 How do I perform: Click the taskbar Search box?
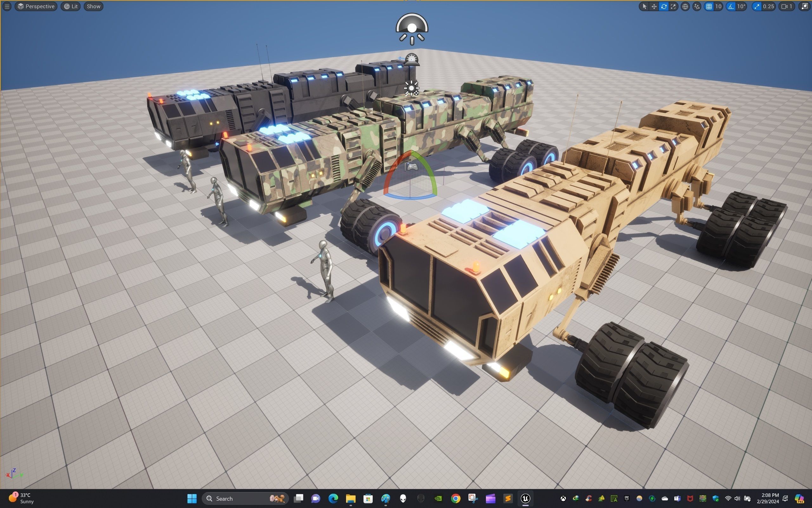point(245,498)
